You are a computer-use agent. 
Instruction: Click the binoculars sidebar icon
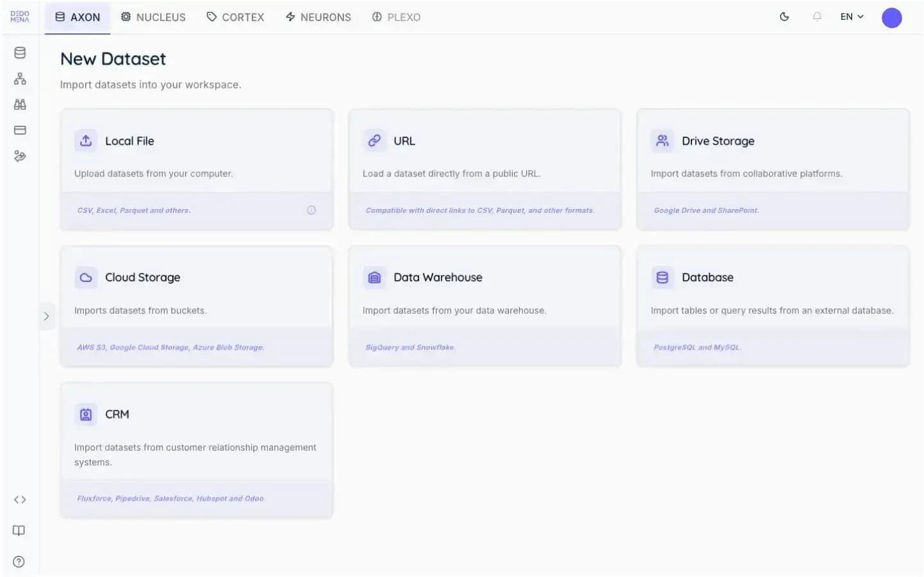tap(20, 105)
